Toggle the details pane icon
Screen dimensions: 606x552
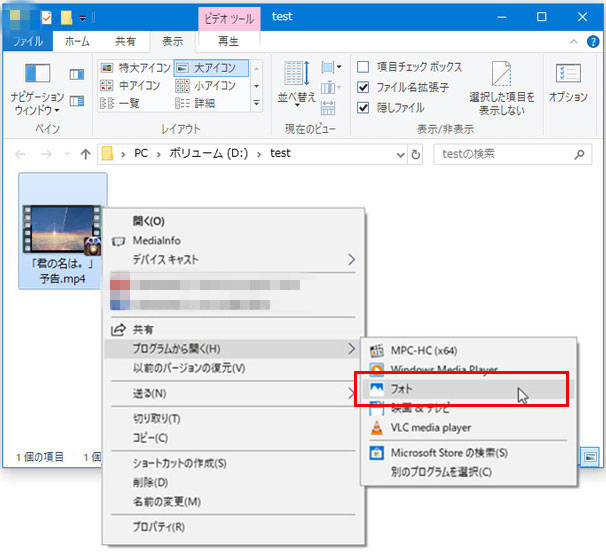tap(77, 101)
